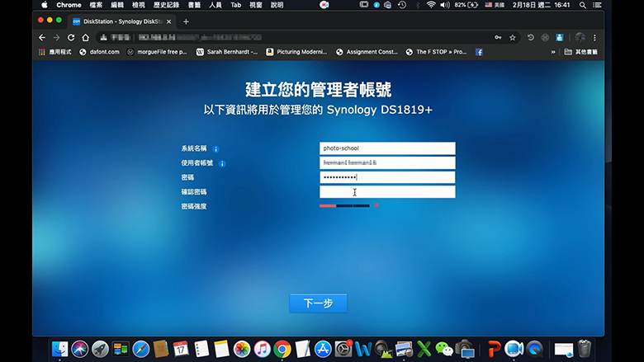Open The F STOP bookmark
Image resolution: width=644 pixels, height=362 pixels.
tap(437, 52)
